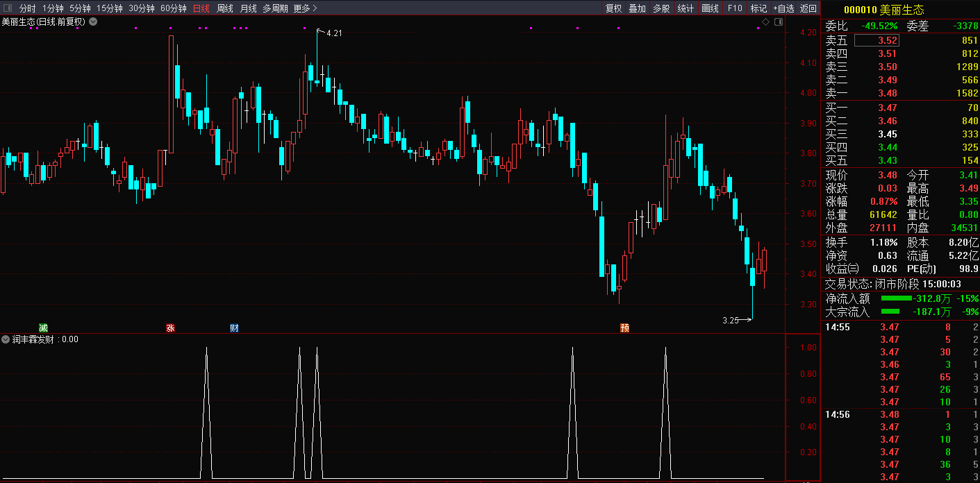Click the 换手 value 1.18%
The image size is (980, 483).
point(883,242)
